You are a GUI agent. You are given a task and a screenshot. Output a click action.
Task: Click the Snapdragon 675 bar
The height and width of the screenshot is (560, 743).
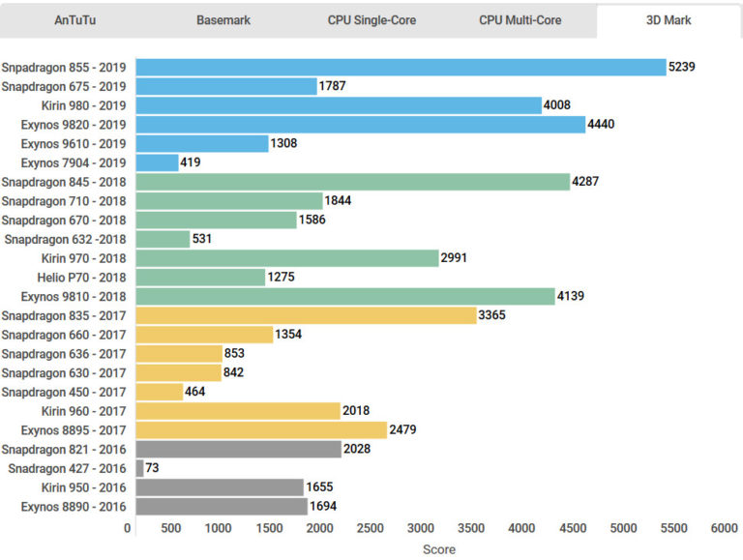[x=226, y=86]
